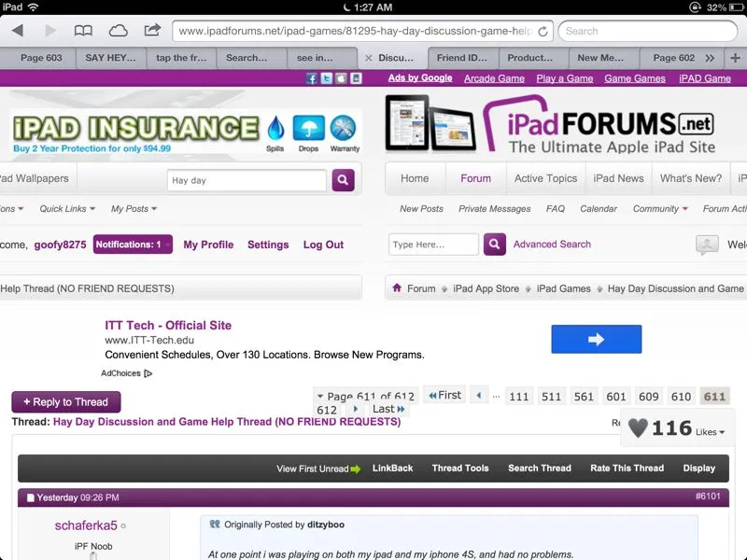
Task: Open the Safari bookmarks icon
Action: (x=83, y=31)
